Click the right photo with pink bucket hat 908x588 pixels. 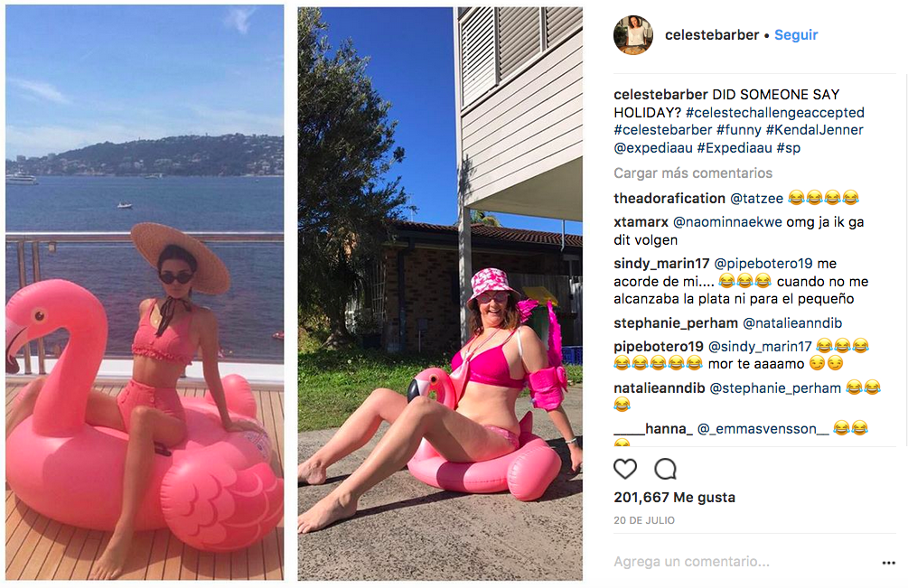pos(440,294)
